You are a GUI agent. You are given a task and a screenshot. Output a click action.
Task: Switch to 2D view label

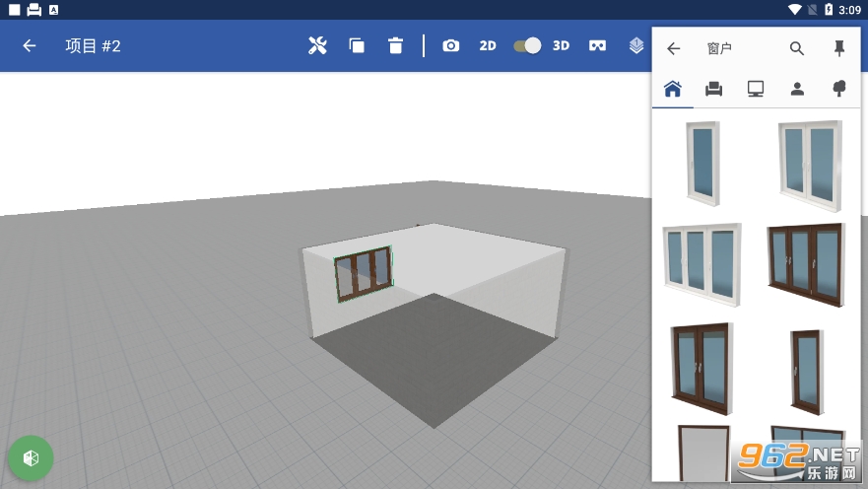pyautogui.click(x=488, y=45)
